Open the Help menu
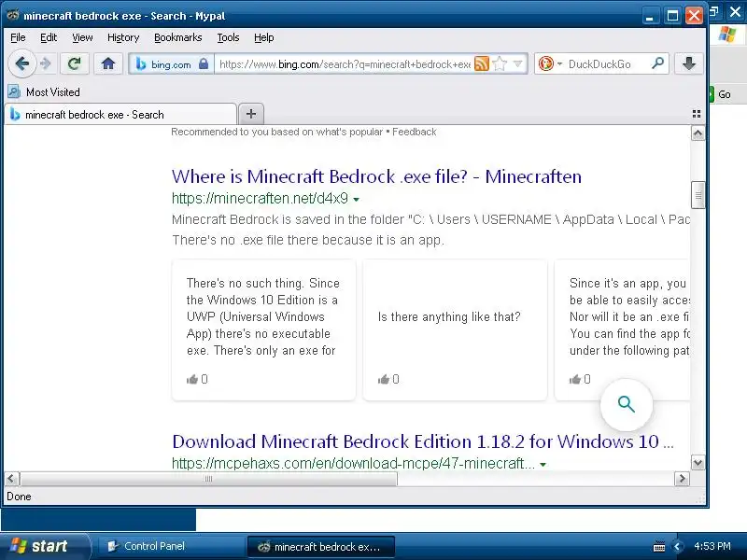Viewport: 747px width, 560px height. pyautogui.click(x=264, y=37)
